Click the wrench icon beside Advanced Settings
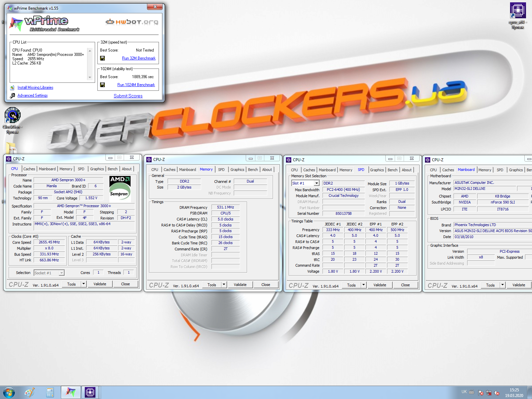The image size is (532, 399). (x=12, y=95)
